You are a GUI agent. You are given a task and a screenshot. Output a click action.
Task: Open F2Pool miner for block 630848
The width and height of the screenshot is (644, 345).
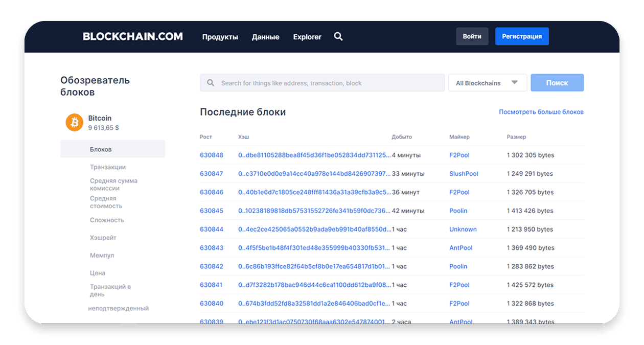click(459, 155)
